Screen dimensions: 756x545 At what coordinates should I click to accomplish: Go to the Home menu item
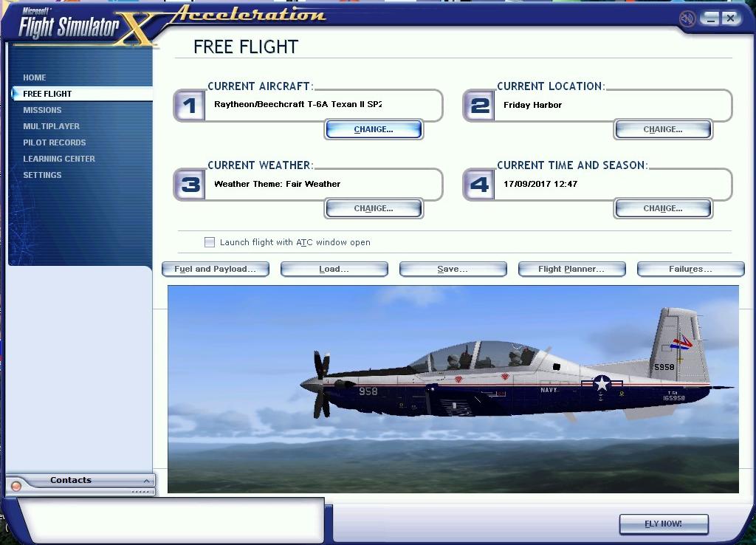pos(35,78)
